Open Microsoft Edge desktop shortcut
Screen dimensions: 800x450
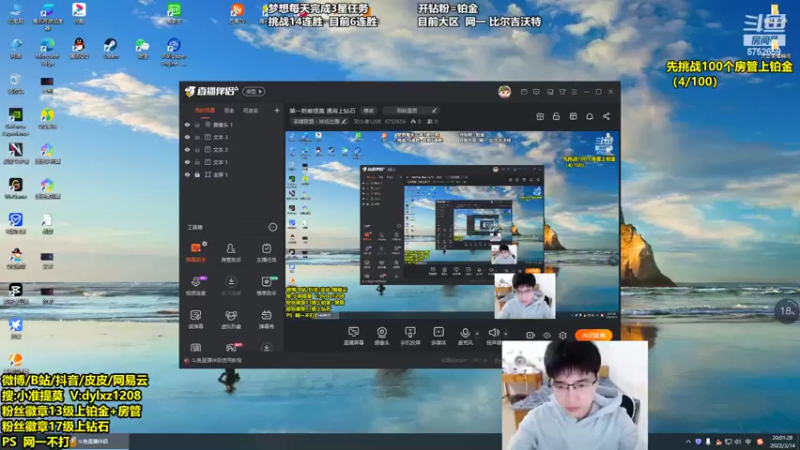pos(47,51)
